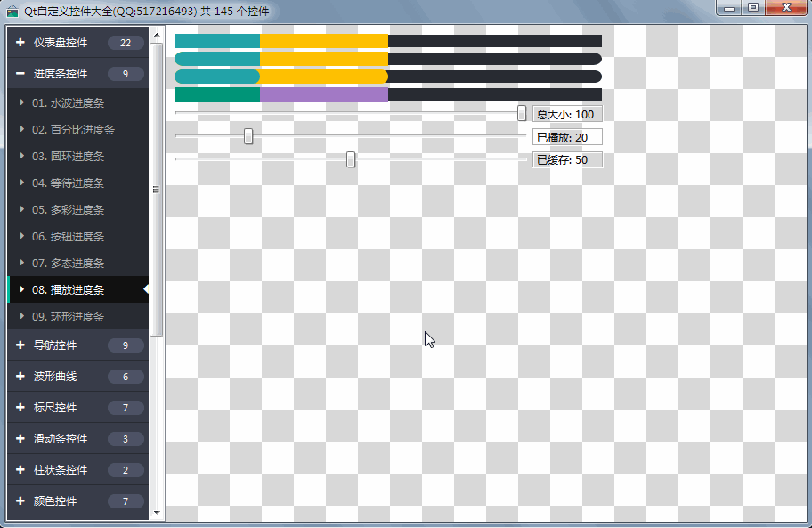Click the 已缓存 slider handle
Image resolution: width=812 pixels, height=528 pixels.
coord(351,159)
